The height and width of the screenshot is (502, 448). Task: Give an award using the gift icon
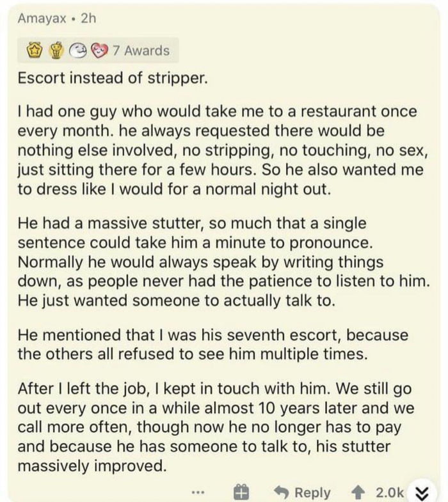tap(241, 492)
